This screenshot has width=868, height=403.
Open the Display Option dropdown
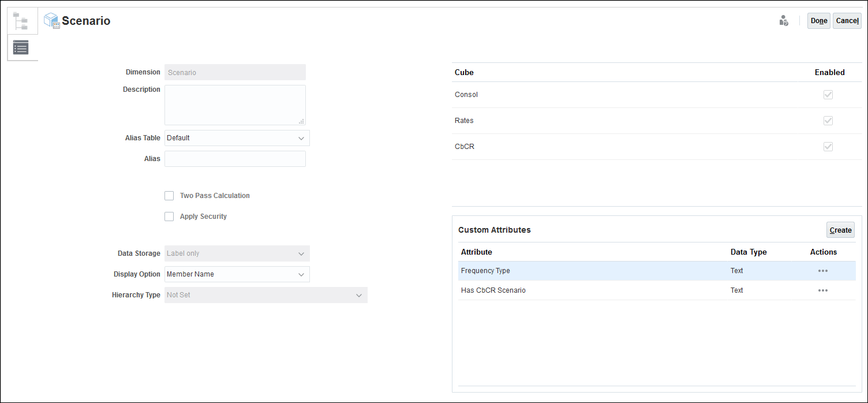point(237,274)
